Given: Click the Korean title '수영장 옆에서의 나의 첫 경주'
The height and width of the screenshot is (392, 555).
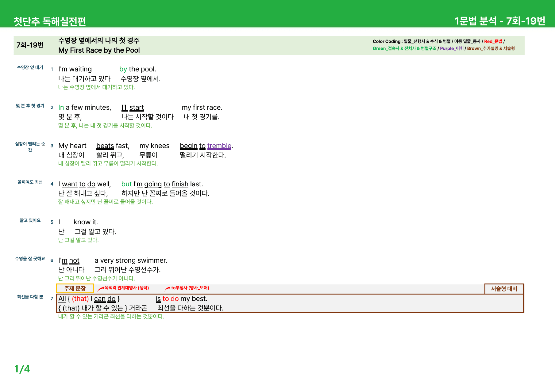Looking at the screenshot, I should pyautogui.click(x=99, y=40).
